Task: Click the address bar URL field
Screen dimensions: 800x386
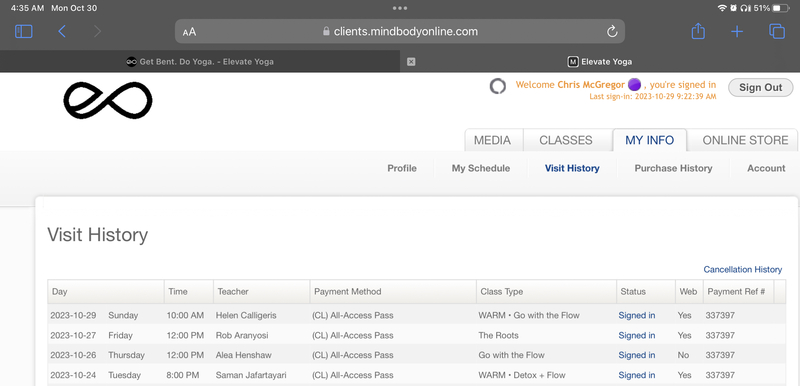Action: click(x=400, y=32)
